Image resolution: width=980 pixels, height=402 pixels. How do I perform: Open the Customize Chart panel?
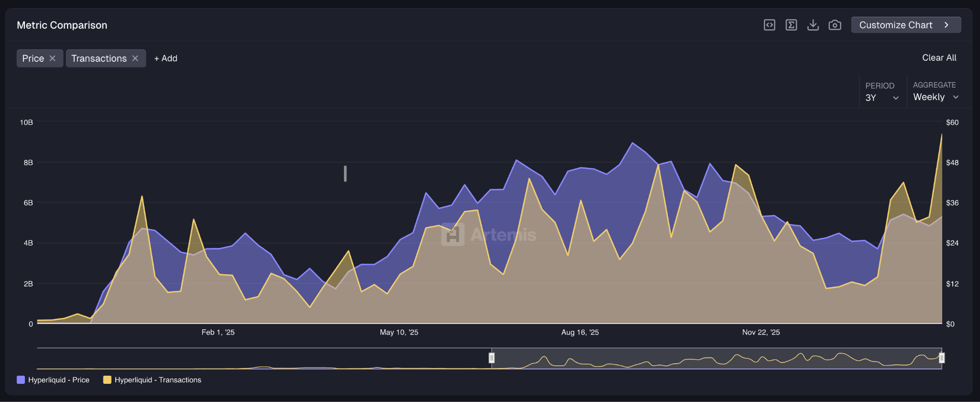coord(906,25)
